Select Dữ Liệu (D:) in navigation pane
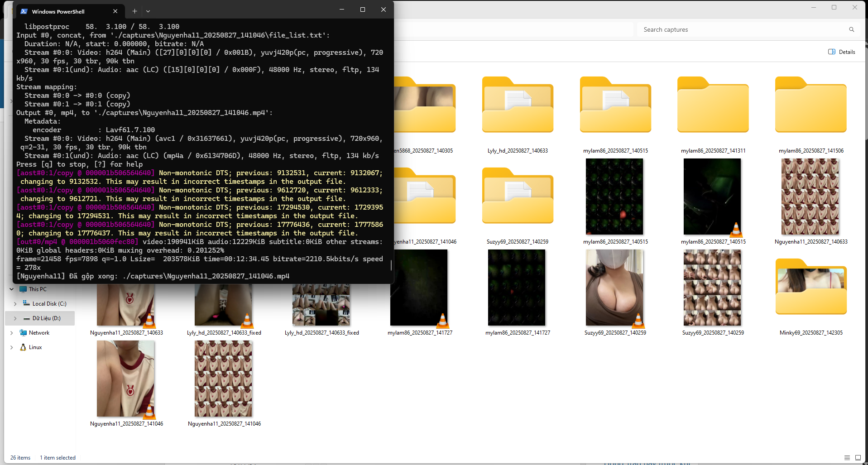868x465 pixels. [x=46, y=318]
